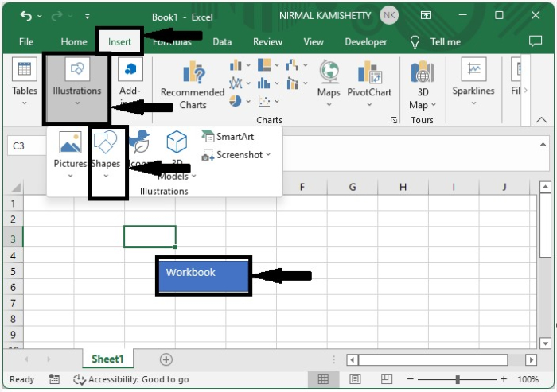Select column H header
557x392 pixels.
point(403,187)
